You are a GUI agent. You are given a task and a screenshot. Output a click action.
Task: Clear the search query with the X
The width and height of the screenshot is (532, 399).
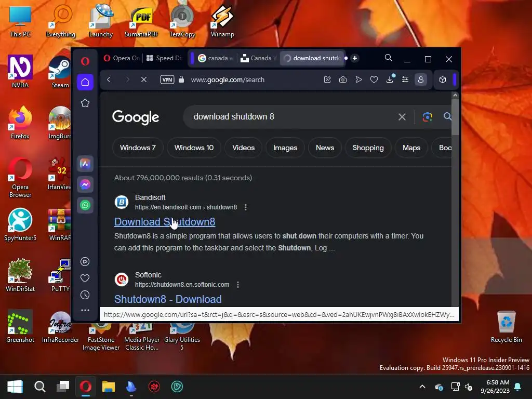coord(402,117)
